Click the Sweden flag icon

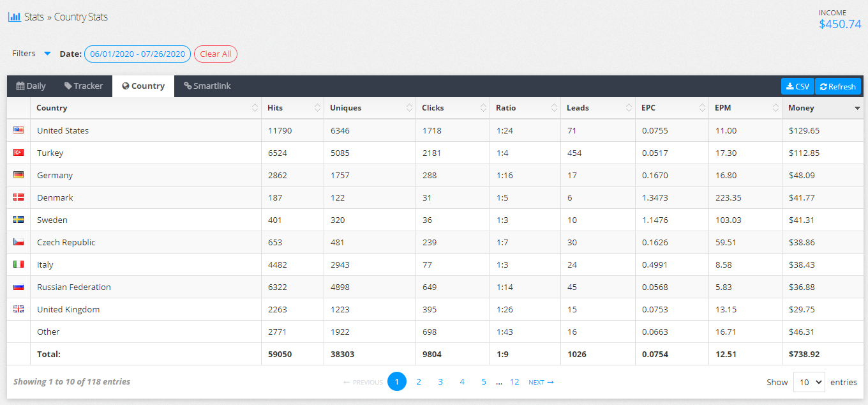coord(19,220)
